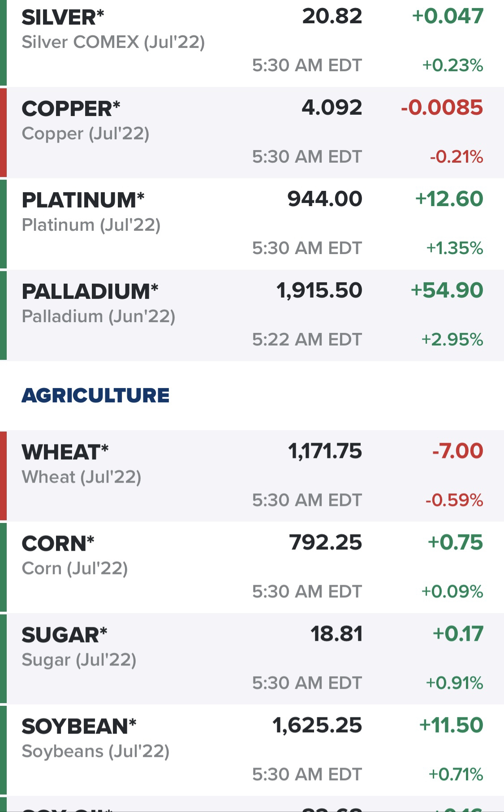
Task: Tap Wheat percent change -0.59%
Action: pyautogui.click(x=454, y=500)
